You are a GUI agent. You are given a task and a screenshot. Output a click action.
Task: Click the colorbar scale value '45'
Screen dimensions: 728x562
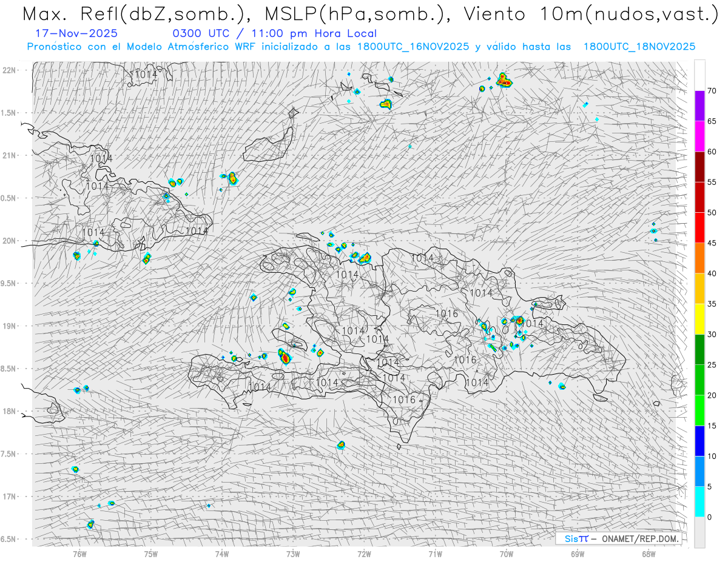[x=712, y=243]
